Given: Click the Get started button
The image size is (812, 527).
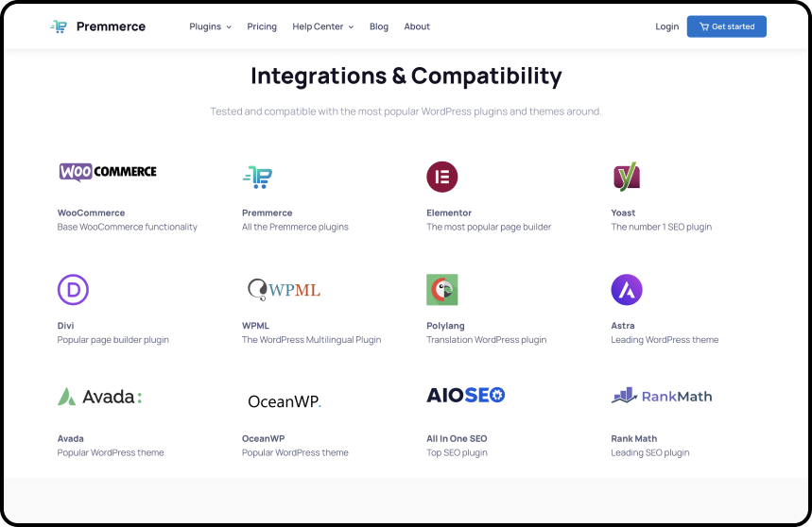Looking at the screenshot, I should 727,26.
